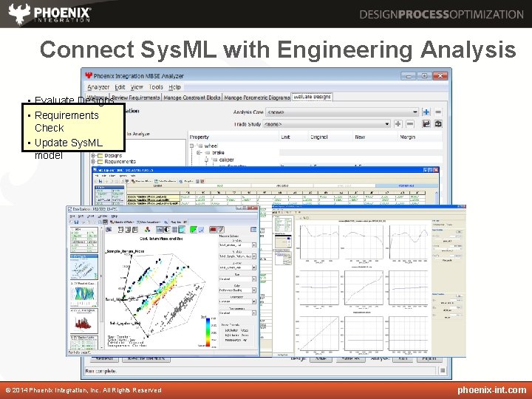Click the upper-left curve plot in grid window
The image size is (532, 399).
(x=319, y=242)
